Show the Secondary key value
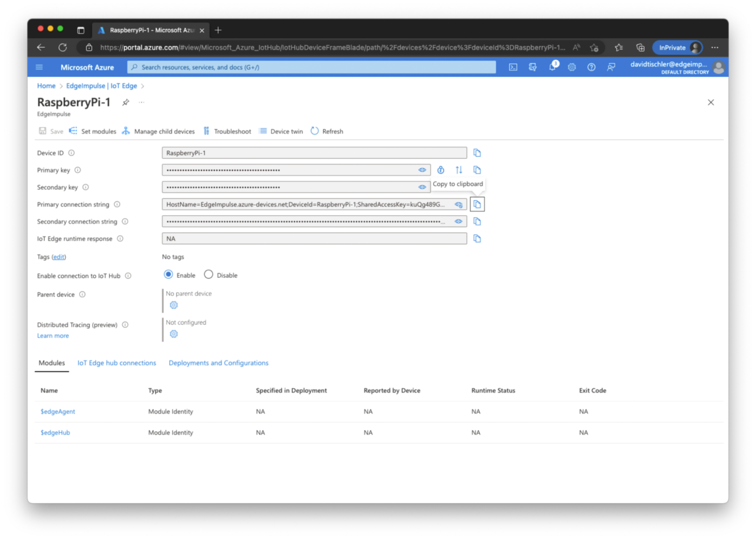Screen dimensions: 756x540 click(x=422, y=187)
